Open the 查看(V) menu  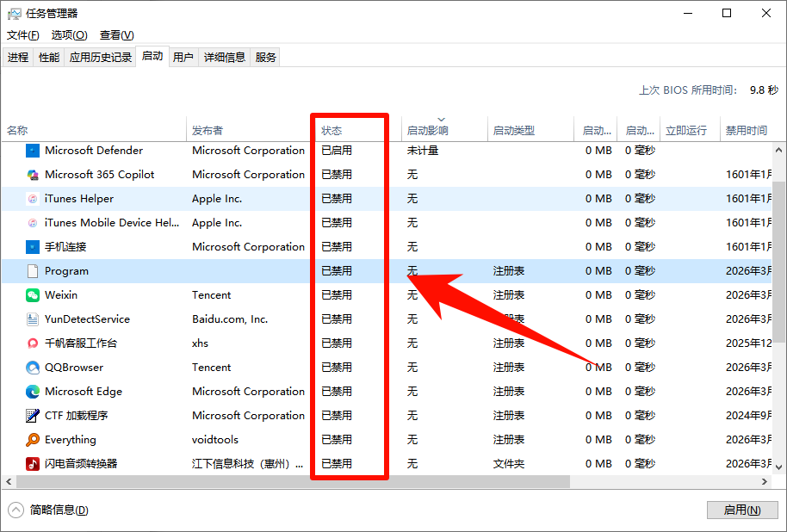[116, 35]
